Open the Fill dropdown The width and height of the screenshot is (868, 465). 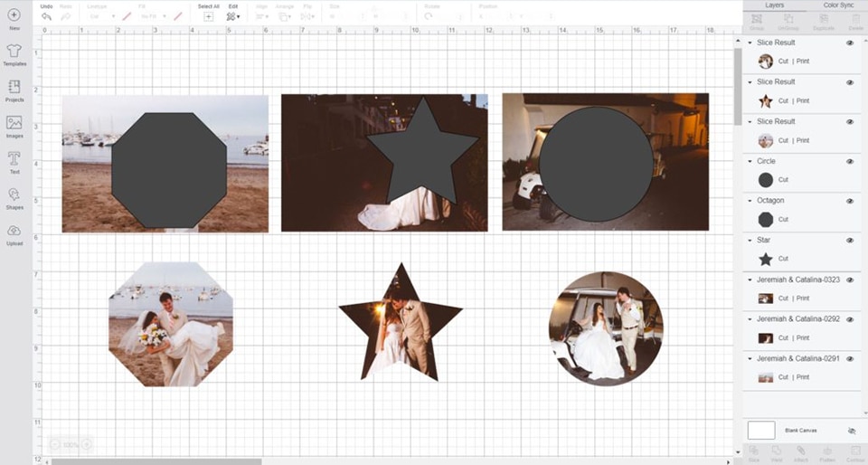click(153, 16)
